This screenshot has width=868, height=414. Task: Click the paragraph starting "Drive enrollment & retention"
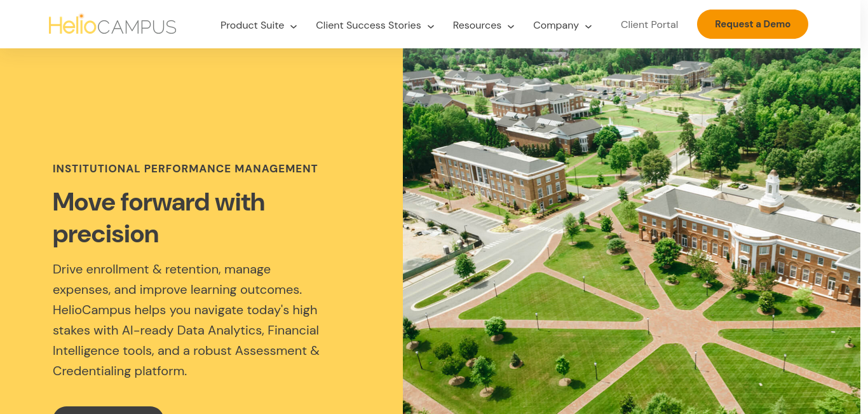(x=186, y=320)
